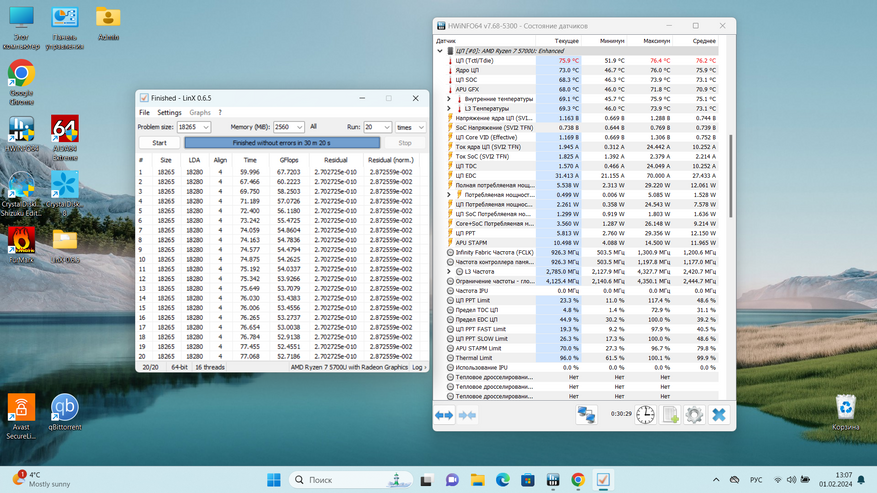This screenshot has width=877, height=493.
Task: Open the File menu in LinX
Action: point(144,113)
